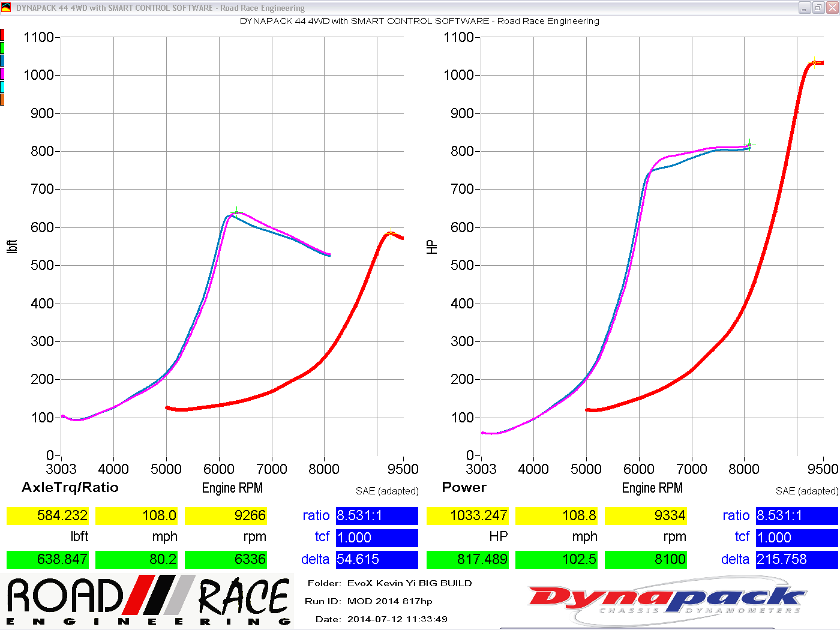Click the green 6336 rpm value
This screenshot has height=630, width=840.
click(226, 559)
